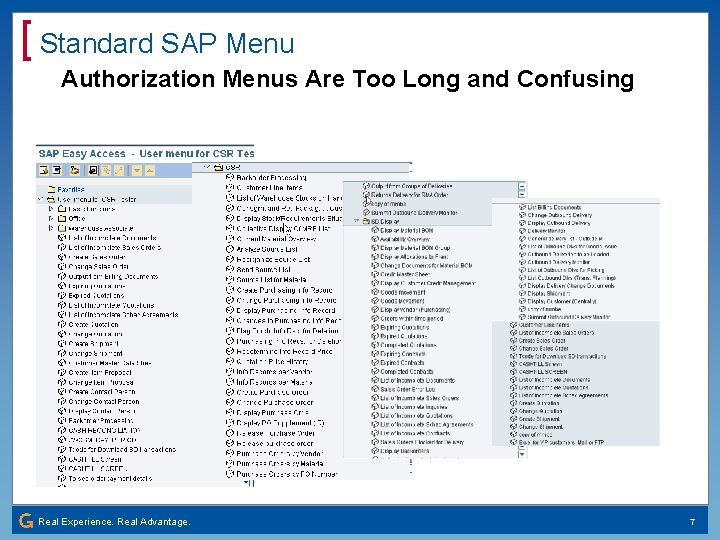Viewport: 720px width, 540px height.
Task: Select the Favorites folder icon
Action: (x=51, y=189)
